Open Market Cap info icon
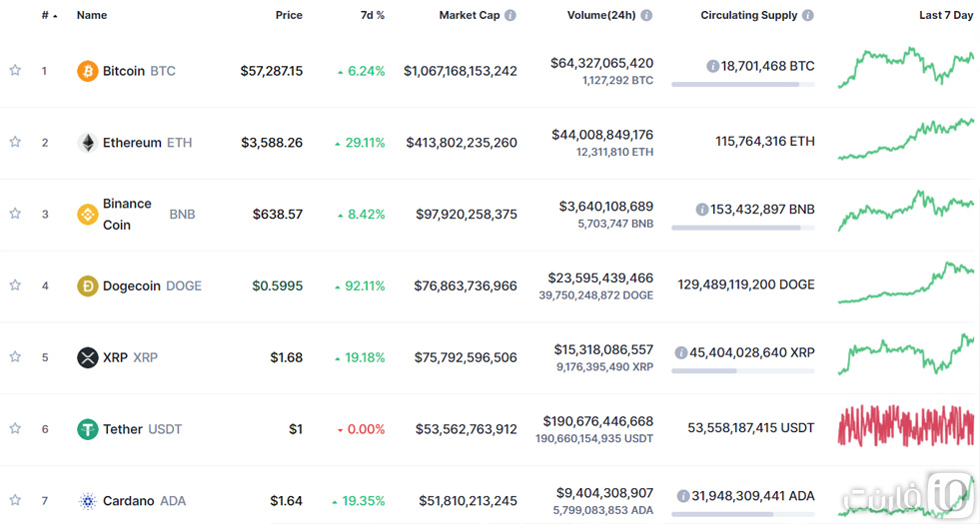Screen dimensions: 980x524 coord(510,15)
